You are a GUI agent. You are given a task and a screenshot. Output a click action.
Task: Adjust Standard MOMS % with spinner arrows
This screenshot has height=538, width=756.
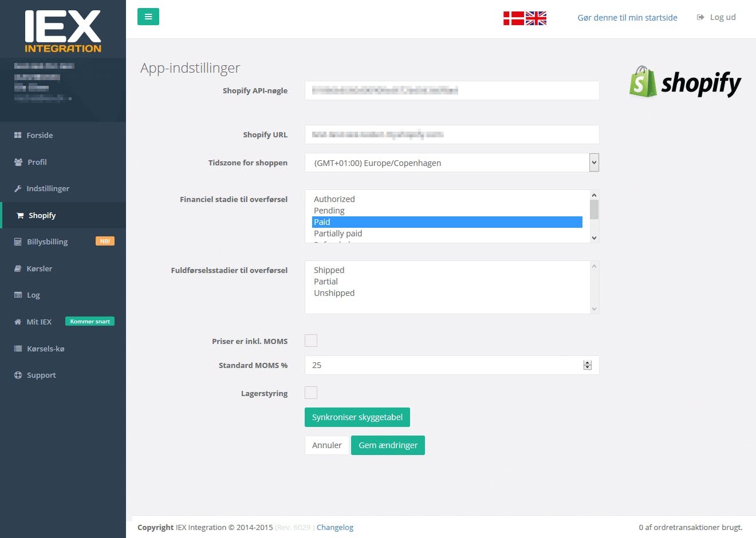pyautogui.click(x=587, y=365)
